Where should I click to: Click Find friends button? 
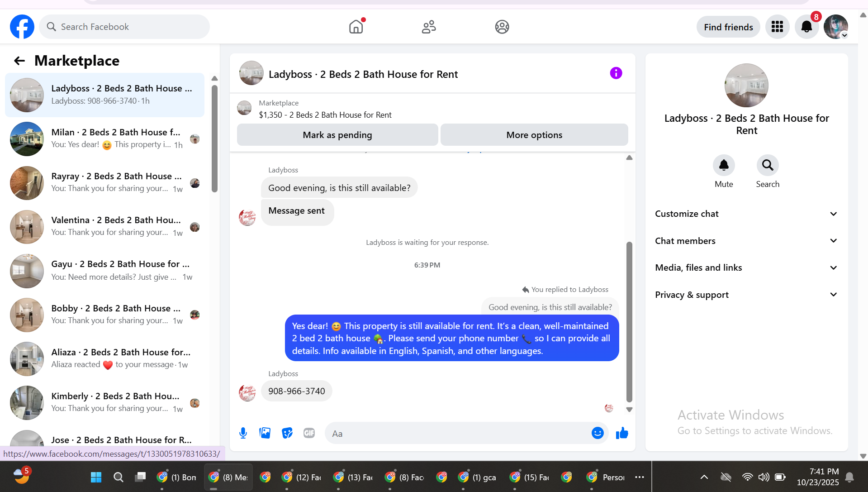coord(728,27)
